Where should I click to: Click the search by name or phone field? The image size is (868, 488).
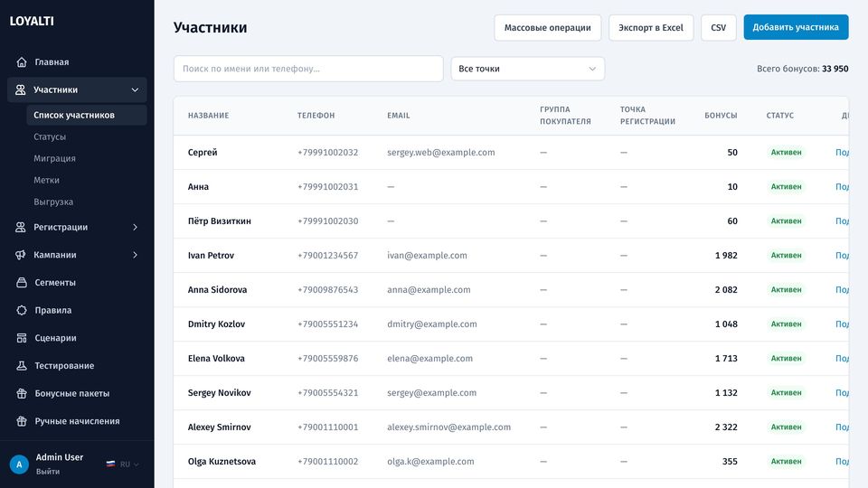[x=308, y=69]
